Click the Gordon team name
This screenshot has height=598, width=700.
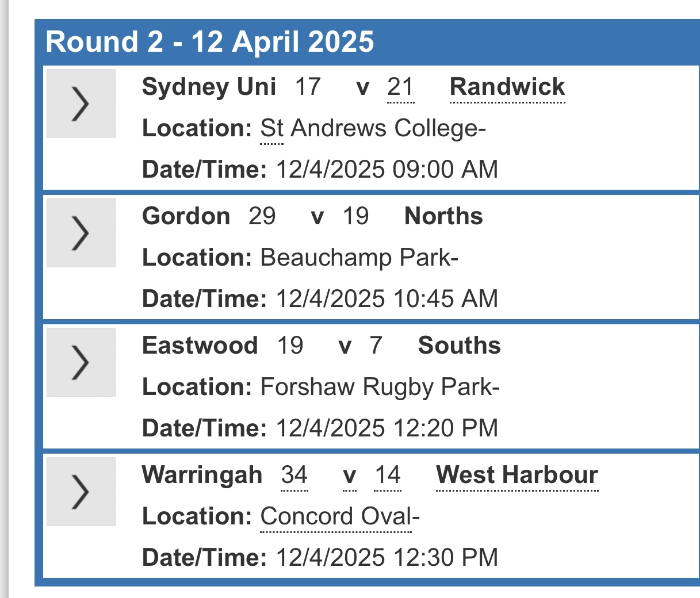coord(186,216)
